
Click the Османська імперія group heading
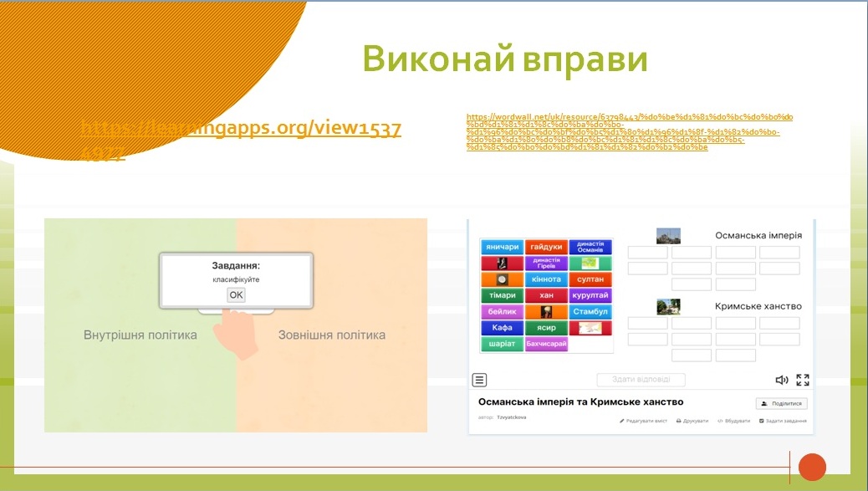758,235
